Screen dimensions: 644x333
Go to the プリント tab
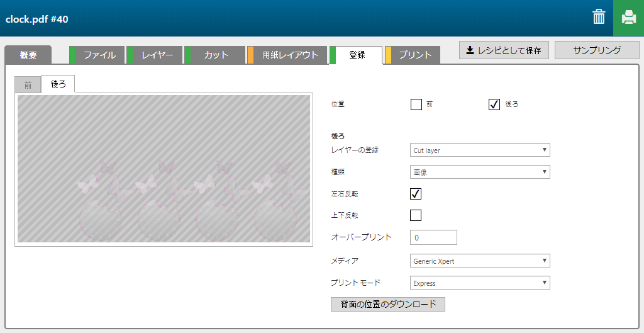point(413,55)
